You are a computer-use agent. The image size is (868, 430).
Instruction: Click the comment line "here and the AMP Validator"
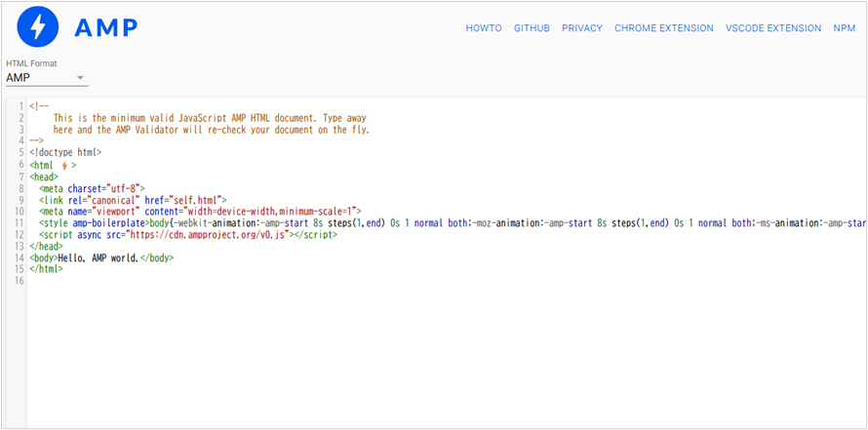click(211, 130)
